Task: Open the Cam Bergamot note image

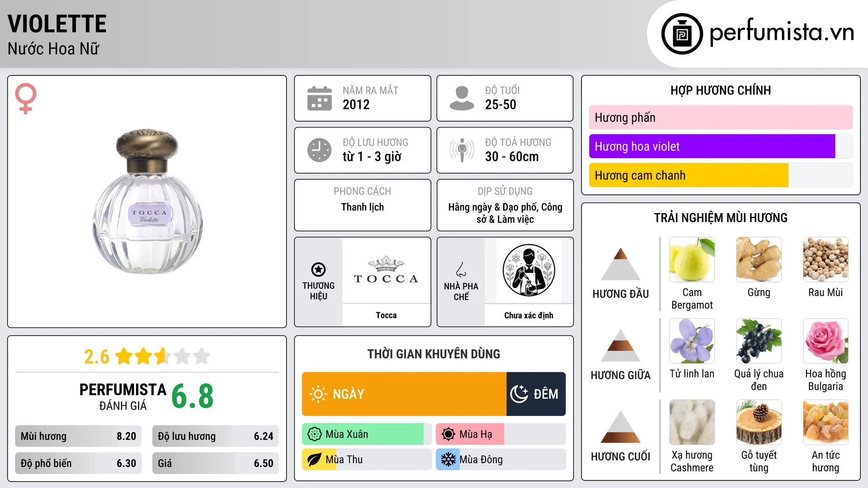Action: click(x=692, y=260)
